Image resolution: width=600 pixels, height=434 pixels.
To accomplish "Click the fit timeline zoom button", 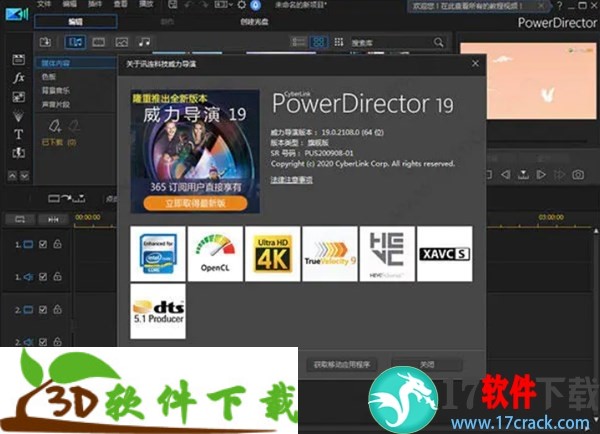I will [x=53, y=219].
